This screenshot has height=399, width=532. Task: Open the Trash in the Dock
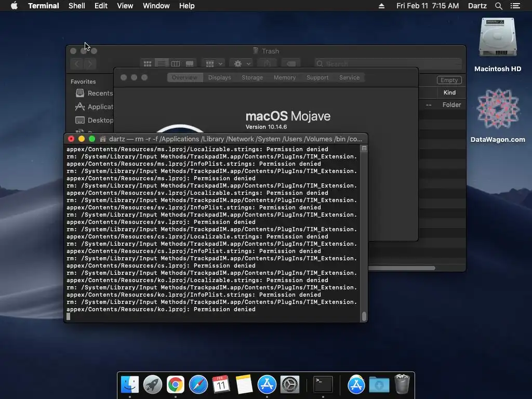coord(402,384)
